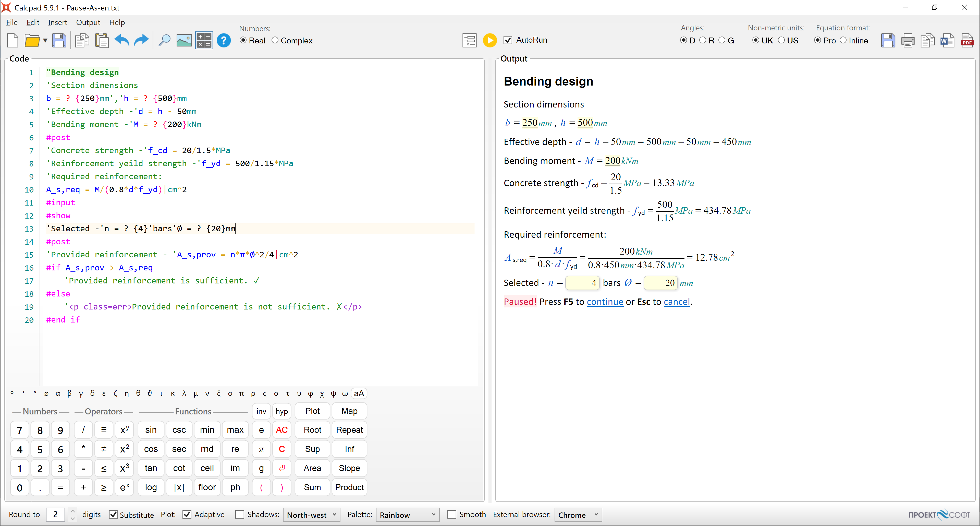Open the Find and Replace magnifier tool
This screenshot has height=526, width=980.
click(x=165, y=40)
